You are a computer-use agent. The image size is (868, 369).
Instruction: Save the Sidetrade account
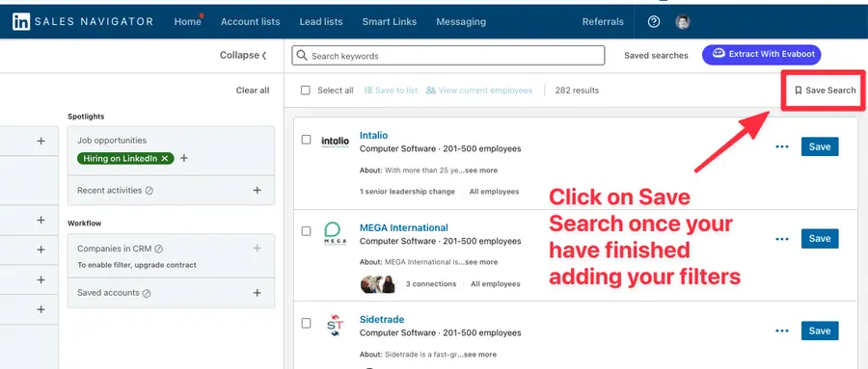click(820, 330)
